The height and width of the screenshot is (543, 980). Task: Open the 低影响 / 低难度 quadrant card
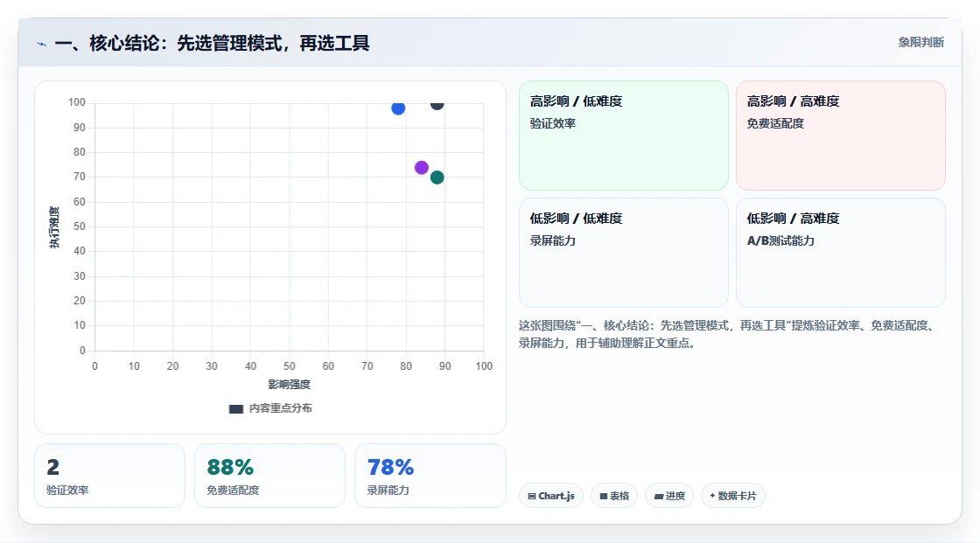tap(624, 253)
